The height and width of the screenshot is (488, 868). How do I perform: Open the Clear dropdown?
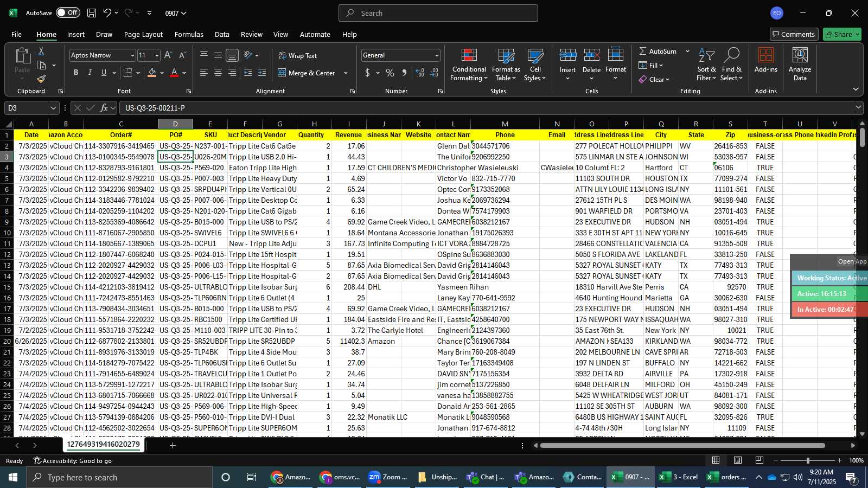(x=654, y=79)
